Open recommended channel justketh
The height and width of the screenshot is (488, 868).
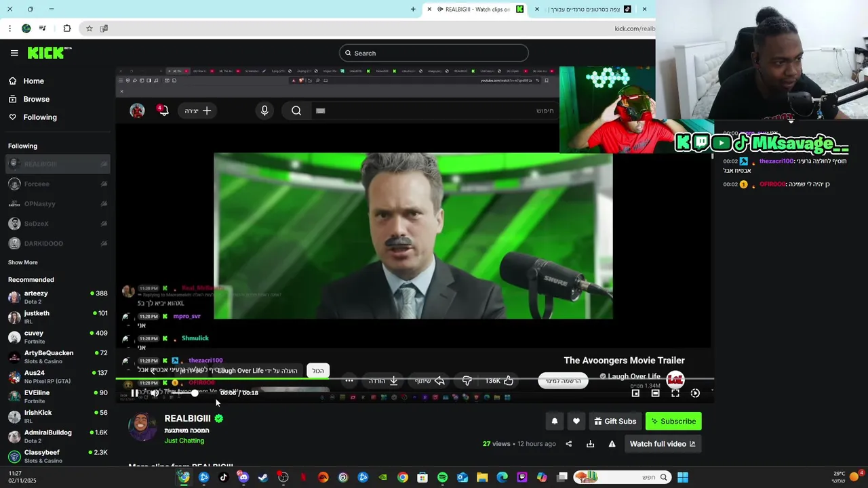tap(58, 317)
